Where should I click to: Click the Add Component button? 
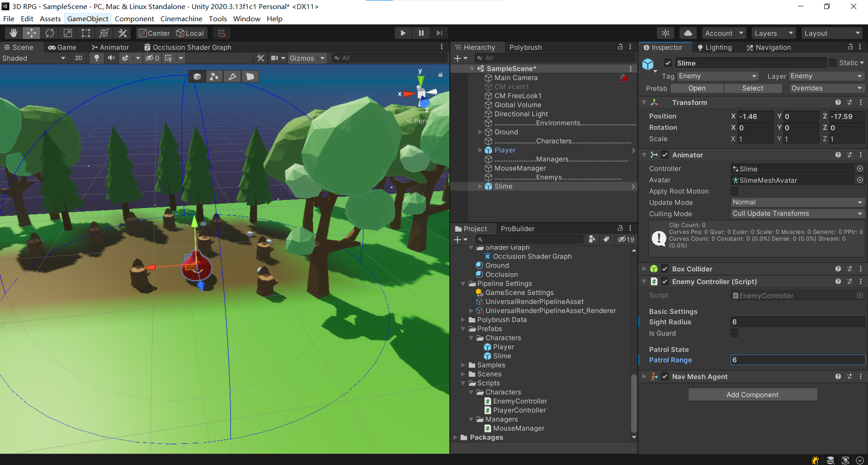point(752,394)
